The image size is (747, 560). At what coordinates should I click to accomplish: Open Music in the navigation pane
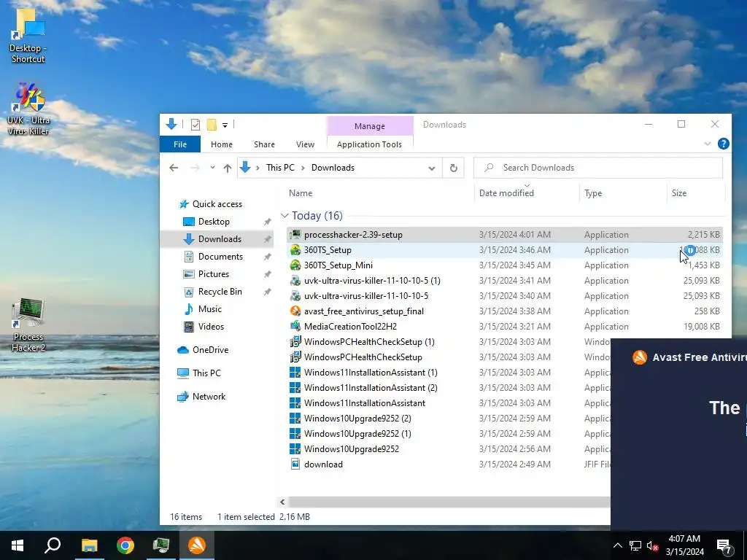pyautogui.click(x=209, y=309)
